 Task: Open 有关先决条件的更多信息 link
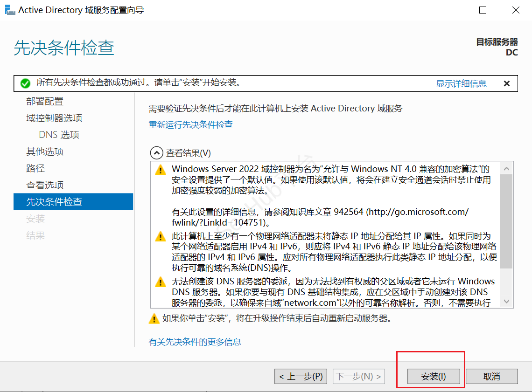tap(195, 342)
